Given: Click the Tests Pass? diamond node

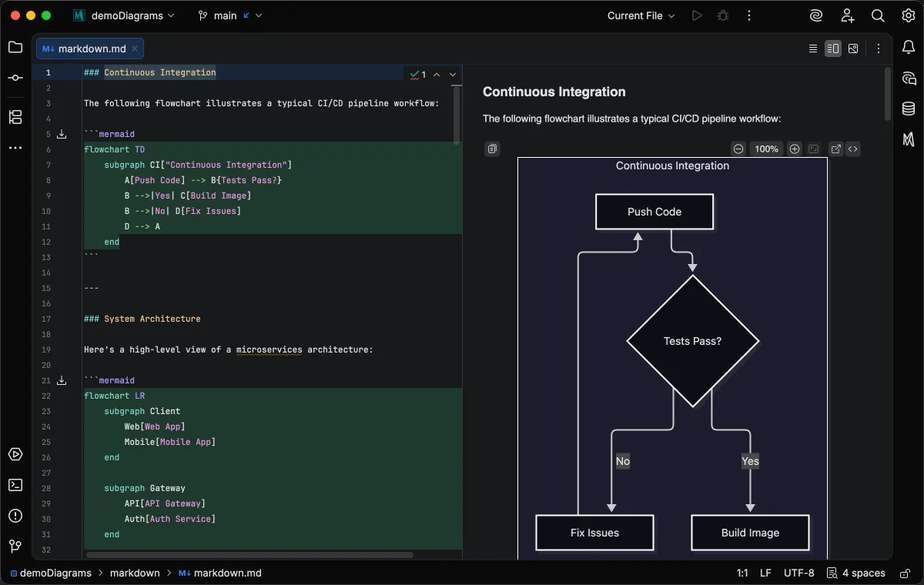Looking at the screenshot, I should 693,341.
